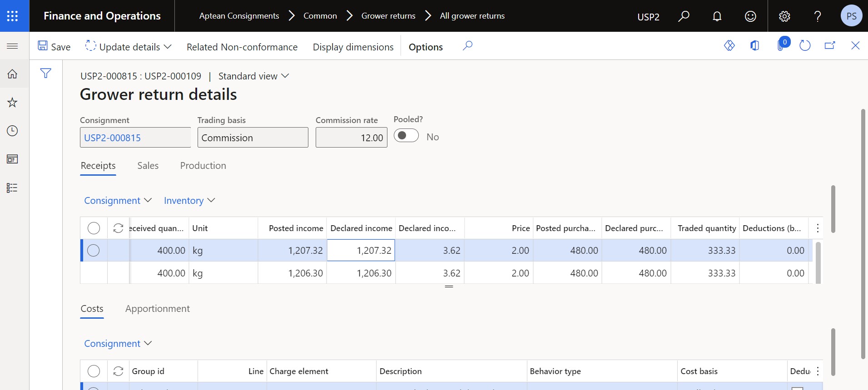This screenshot has width=868, height=390.
Task: Expand the navigation pane hamburger
Action: pyautogui.click(x=13, y=46)
